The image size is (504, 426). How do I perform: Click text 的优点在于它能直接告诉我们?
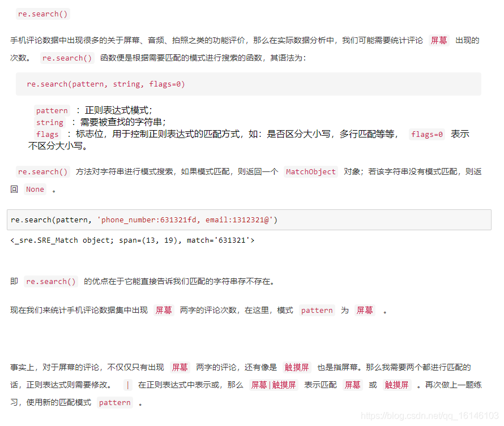(136, 282)
